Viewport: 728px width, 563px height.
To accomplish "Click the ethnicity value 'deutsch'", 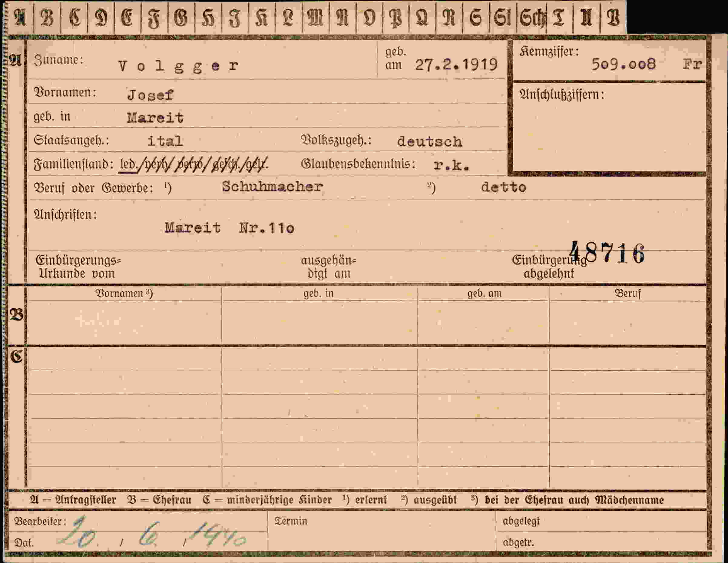I will pos(430,142).
